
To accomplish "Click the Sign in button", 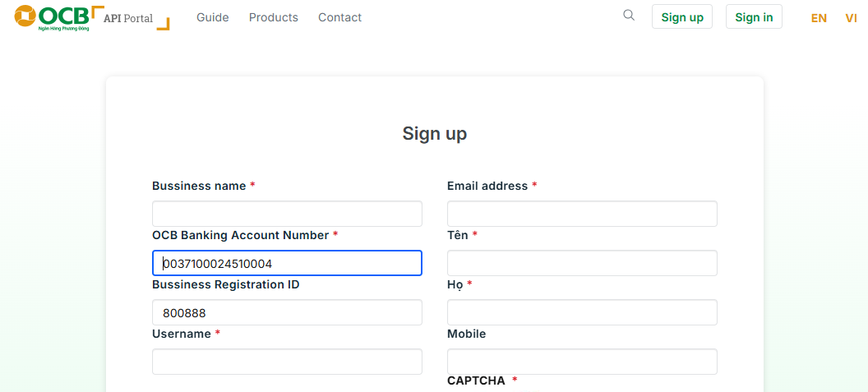I will tap(754, 17).
